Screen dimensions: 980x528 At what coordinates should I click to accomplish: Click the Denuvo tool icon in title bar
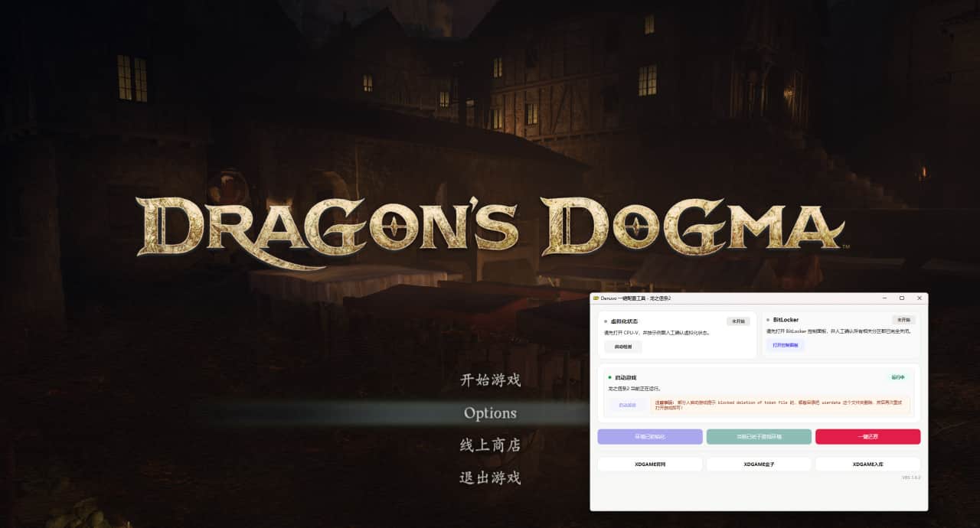point(596,298)
